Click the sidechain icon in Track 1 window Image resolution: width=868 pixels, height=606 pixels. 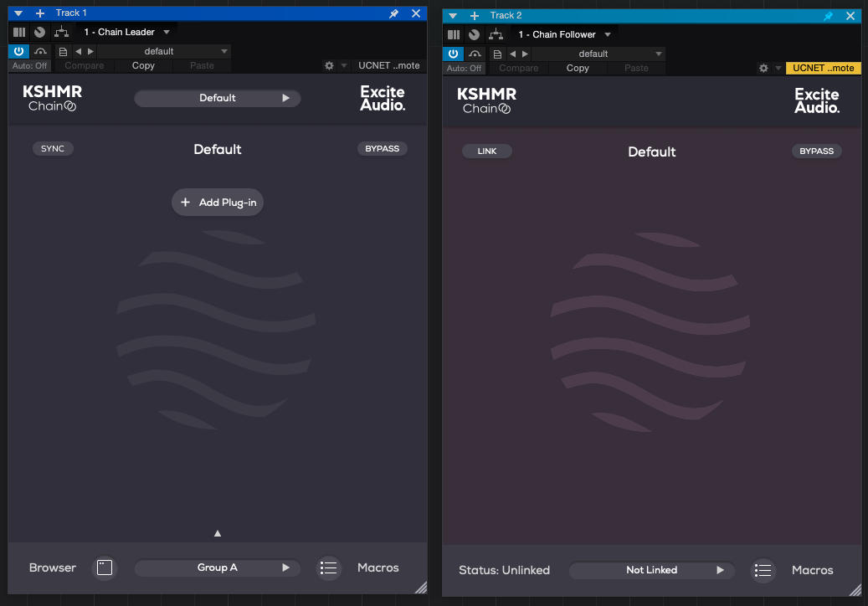coord(40,51)
